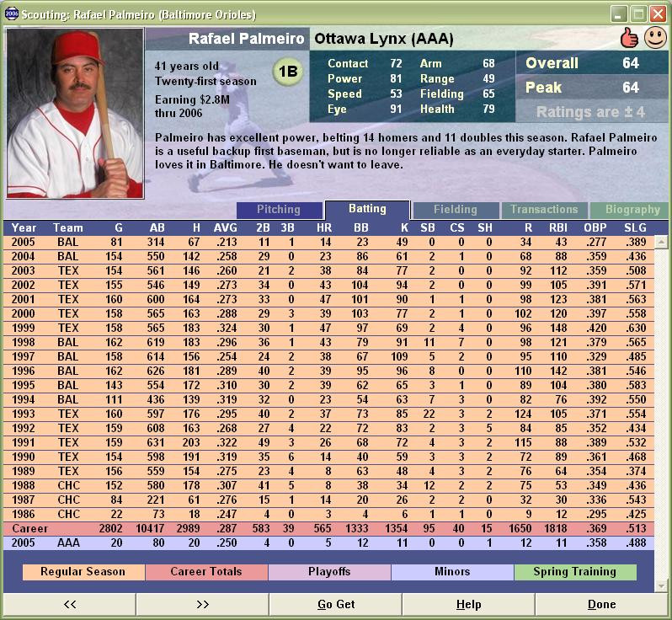Select the 1995 BAL season row
The image size is (672, 620).
328,386
